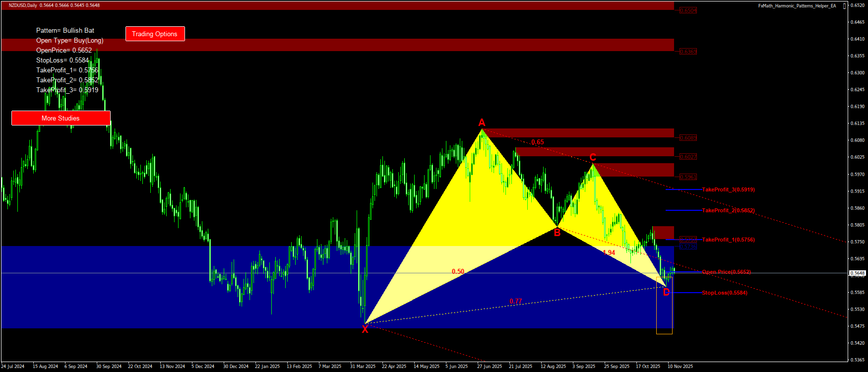Click the current price marker 0.5648 on axis
Screen dimensions: 868x372
click(x=857, y=273)
